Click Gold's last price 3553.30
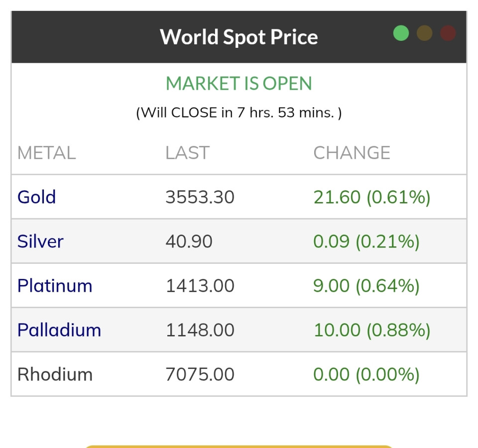Viewport: 478px width, 448px height. 200,197
